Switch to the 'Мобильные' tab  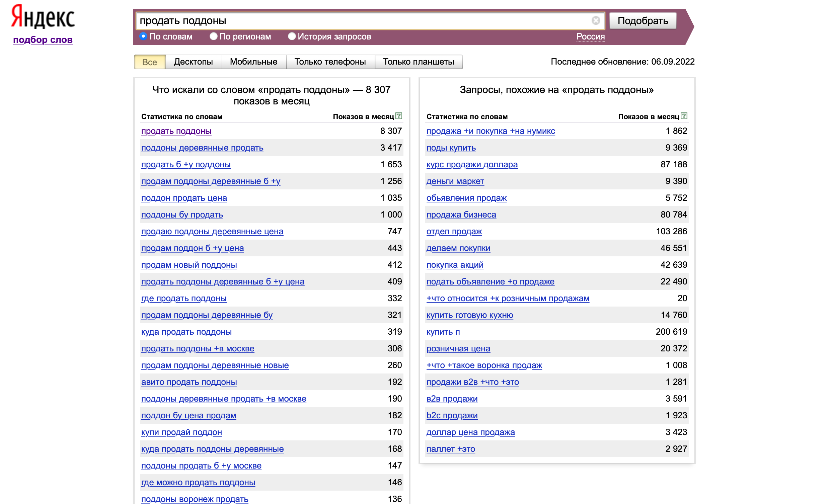click(254, 62)
